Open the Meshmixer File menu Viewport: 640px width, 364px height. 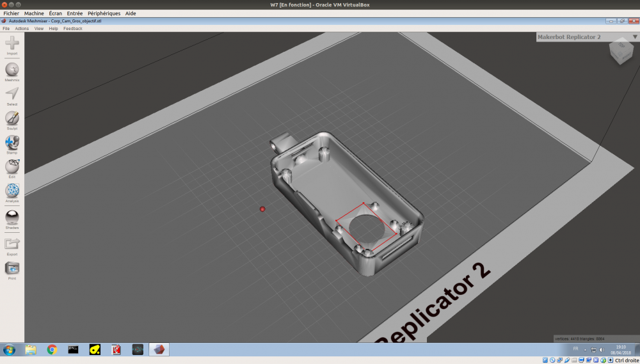[6, 29]
